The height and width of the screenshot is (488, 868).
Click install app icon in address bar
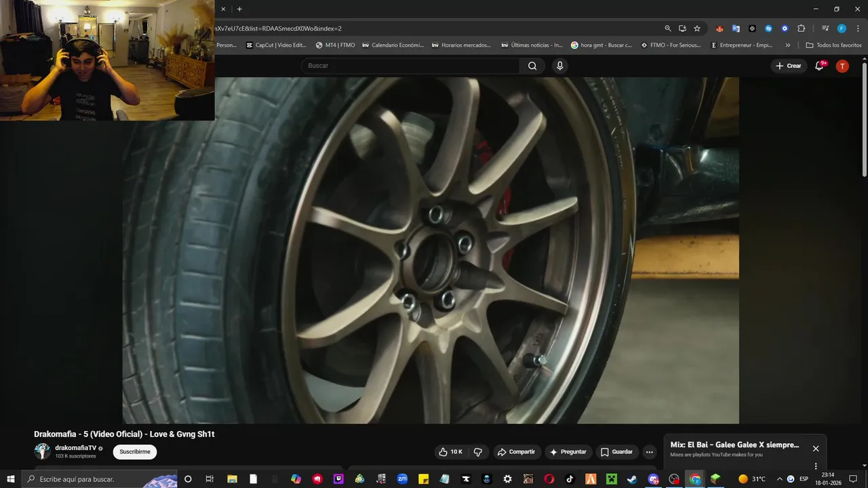click(682, 28)
